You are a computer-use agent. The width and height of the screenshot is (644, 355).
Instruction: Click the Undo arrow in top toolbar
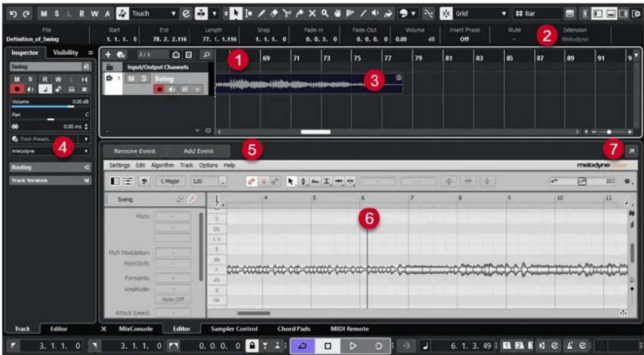[13, 13]
